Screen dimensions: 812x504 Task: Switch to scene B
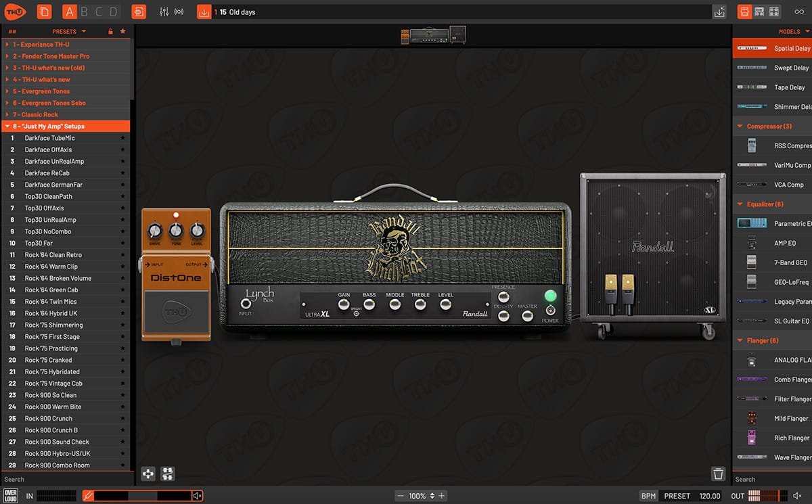tap(83, 12)
